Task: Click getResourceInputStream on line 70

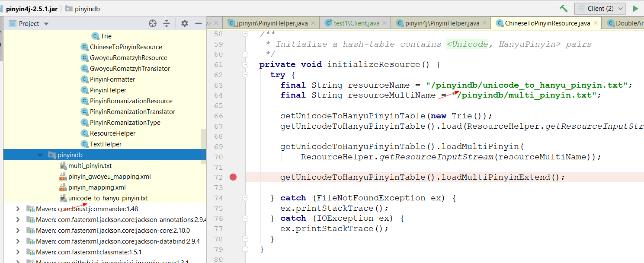Action: 436,157
